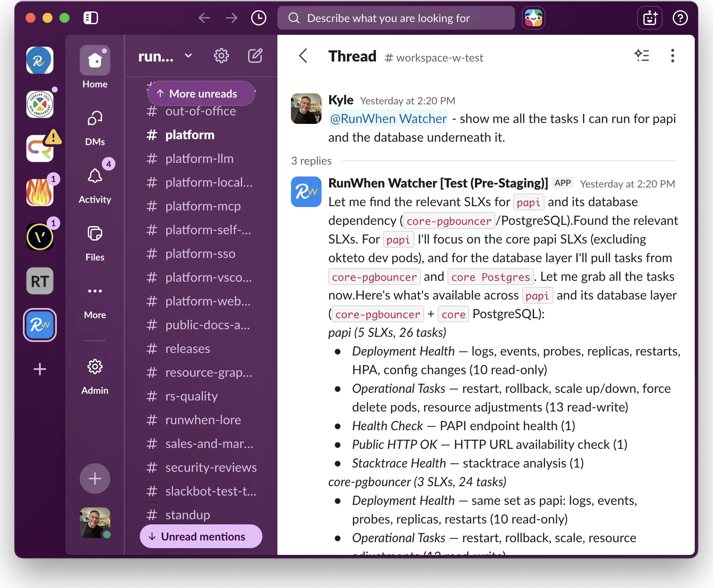Switch to the flame logo workspace
The image size is (713, 588).
(40, 192)
